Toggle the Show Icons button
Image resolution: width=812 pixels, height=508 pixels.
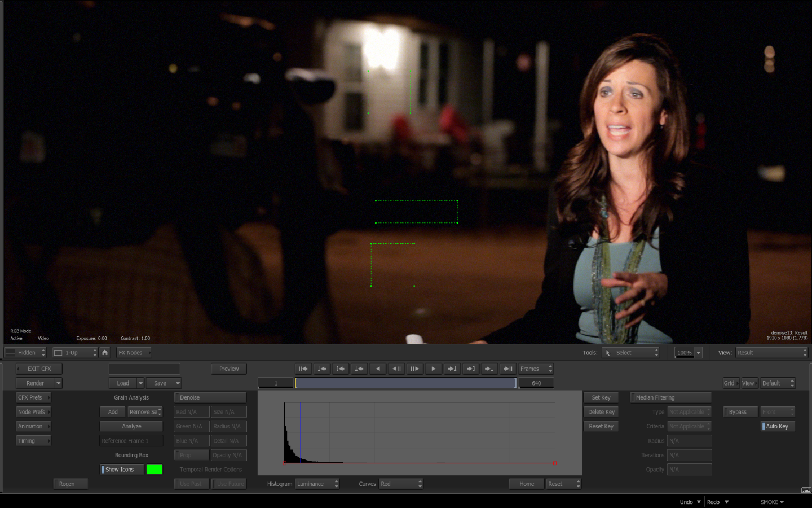[122, 470]
